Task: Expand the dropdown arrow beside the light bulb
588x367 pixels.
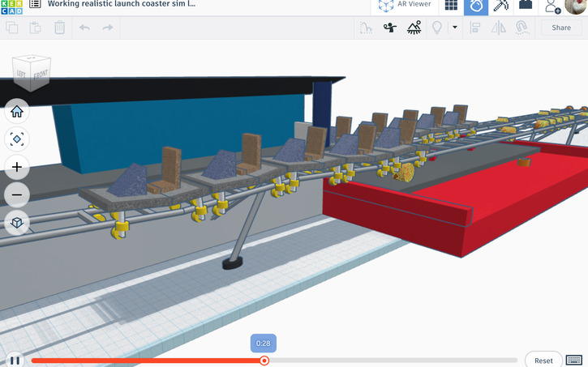Action: (x=455, y=27)
